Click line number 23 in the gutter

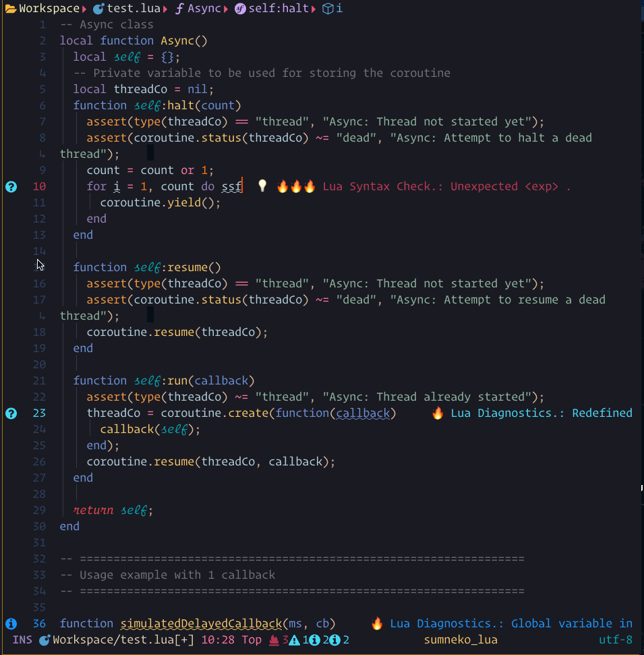click(39, 413)
